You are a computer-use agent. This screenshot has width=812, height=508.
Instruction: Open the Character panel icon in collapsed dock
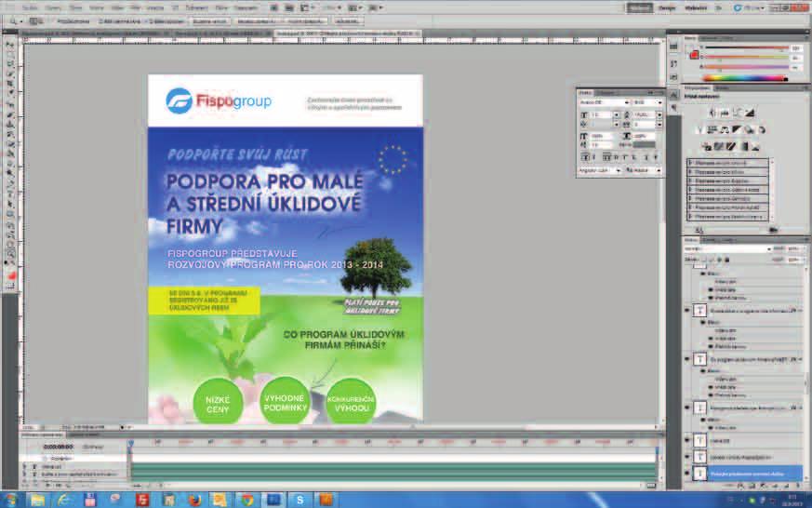coord(673,95)
